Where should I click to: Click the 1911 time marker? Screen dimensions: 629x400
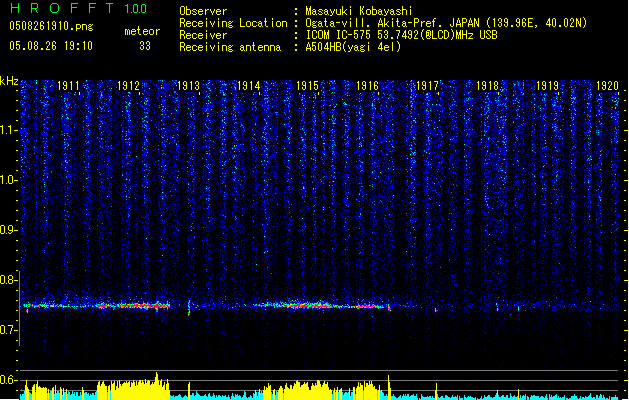68,86
